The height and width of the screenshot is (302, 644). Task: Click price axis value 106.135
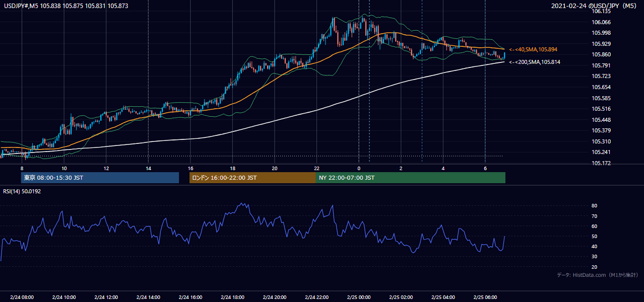point(602,11)
